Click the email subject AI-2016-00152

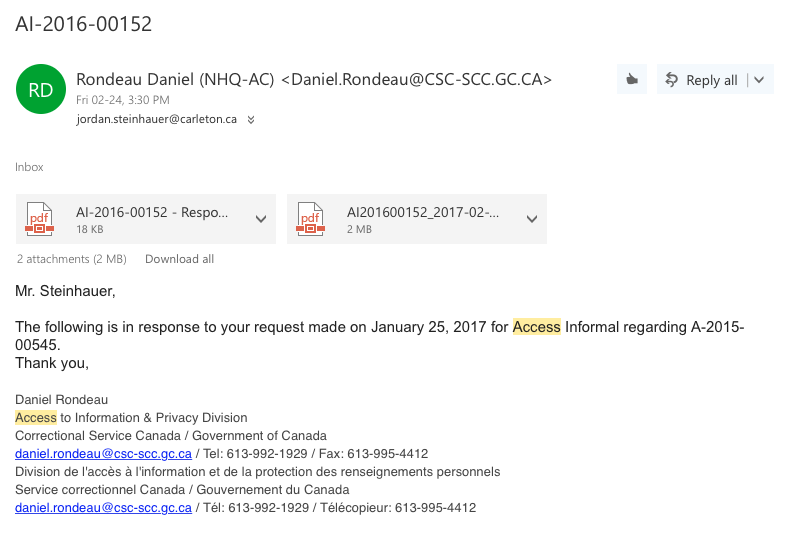click(x=84, y=24)
